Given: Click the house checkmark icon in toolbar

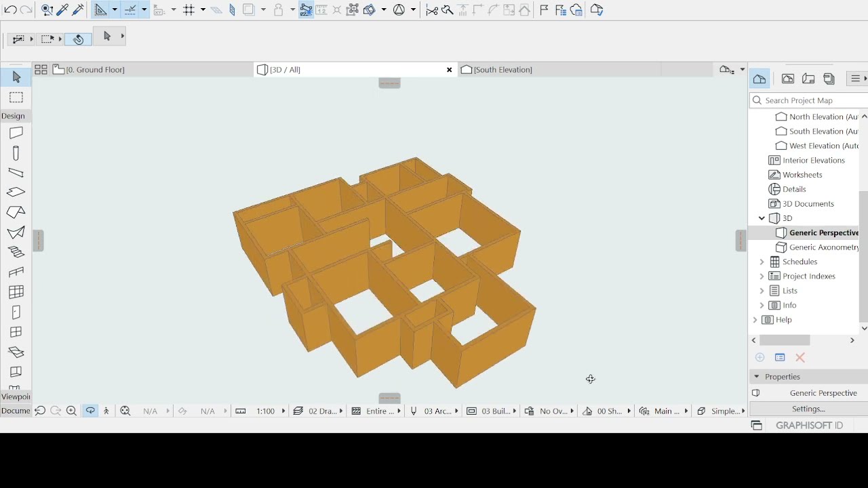Looking at the screenshot, I should coord(597,10).
